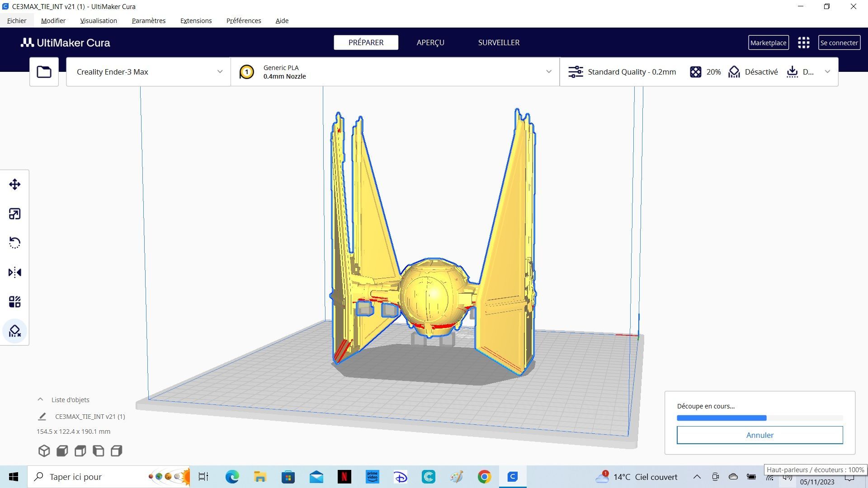Open the Paramètres menu

click(149, 21)
